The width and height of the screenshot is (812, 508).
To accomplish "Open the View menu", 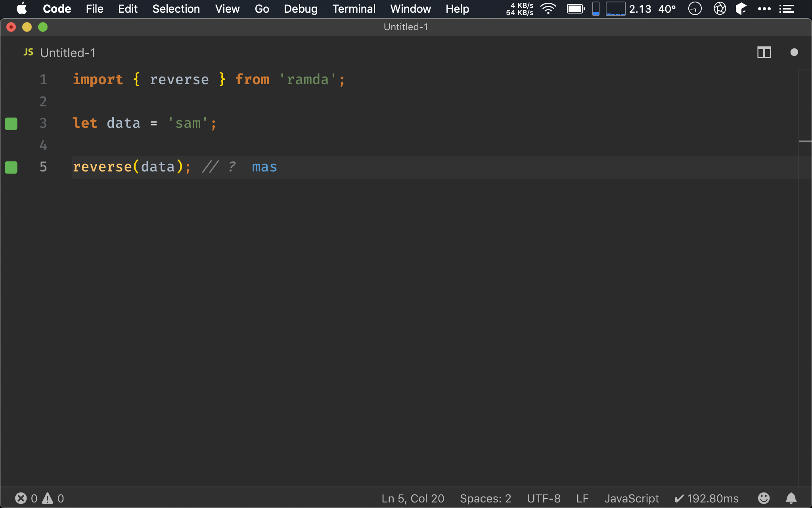I will (227, 9).
